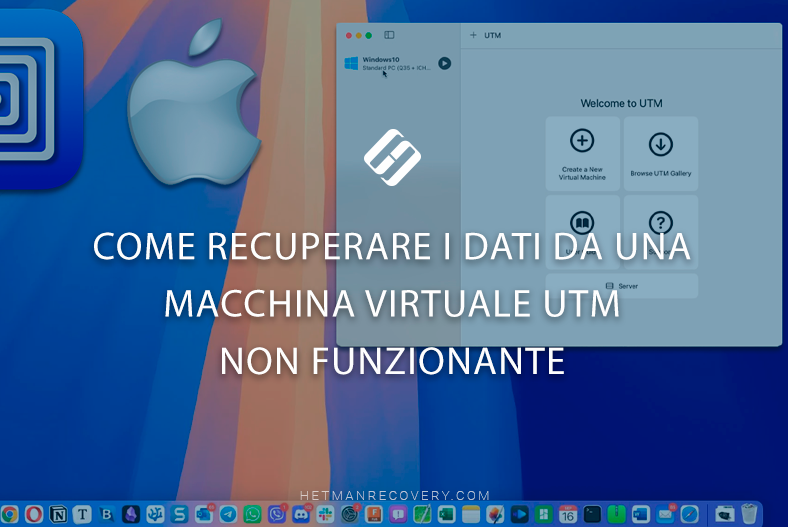Open the Trash in dock
The image size is (788, 527).
tap(749, 514)
